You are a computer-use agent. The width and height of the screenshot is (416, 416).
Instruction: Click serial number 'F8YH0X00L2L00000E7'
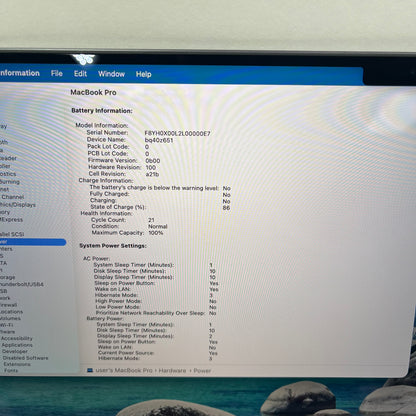[177, 134]
